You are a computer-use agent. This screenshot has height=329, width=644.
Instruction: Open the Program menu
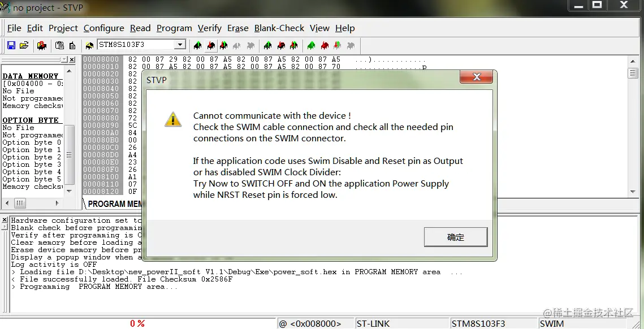pyautogui.click(x=174, y=28)
